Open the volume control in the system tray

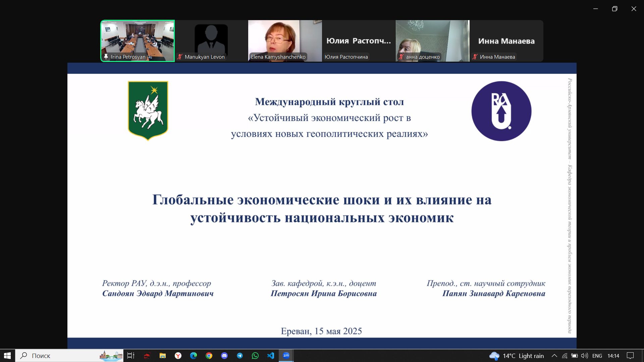(584, 356)
